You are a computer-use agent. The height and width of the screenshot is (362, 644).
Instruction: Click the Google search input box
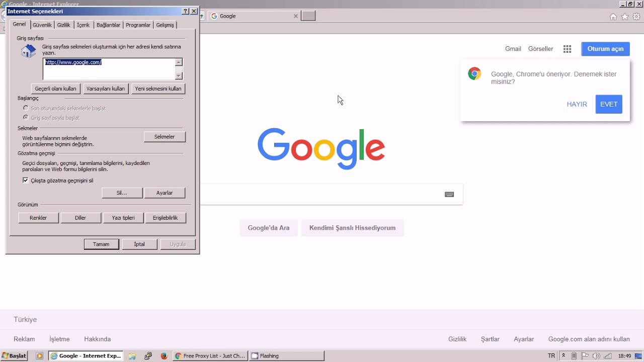322,195
